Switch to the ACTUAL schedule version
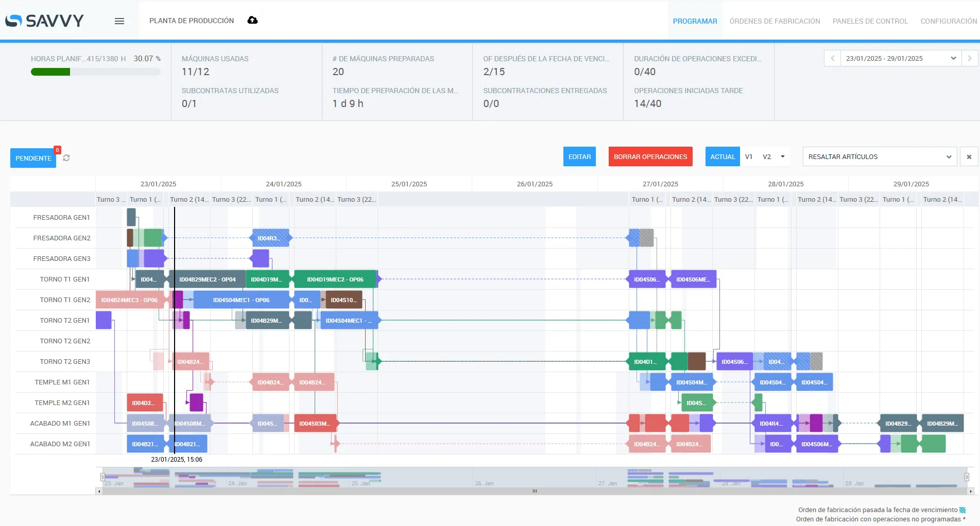The width and height of the screenshot is (980, 526). (x=723, y=157)
